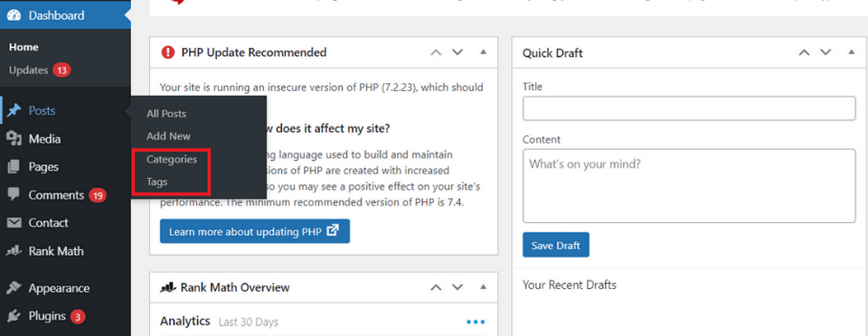The width and height of the screenshot is (868, 336).
Task: Open the Analytics three-dot menu
Action: coord(476,322)
